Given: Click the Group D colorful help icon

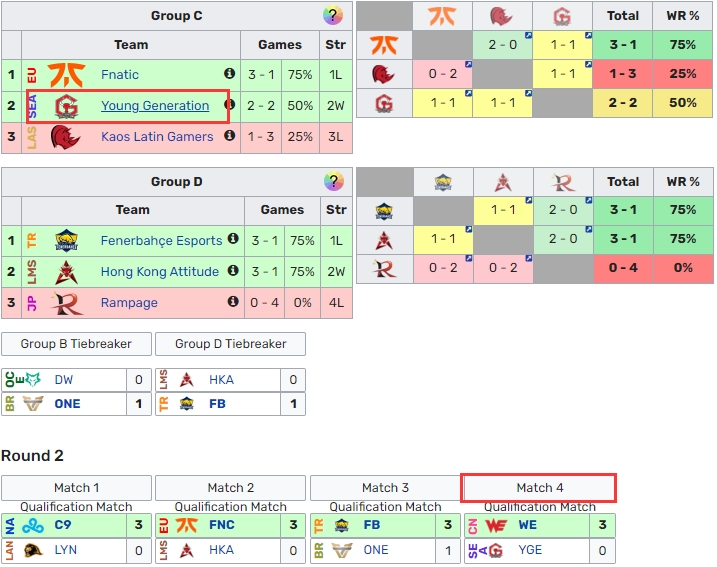Looking at the screenshot, I should (x=334, y=182).
